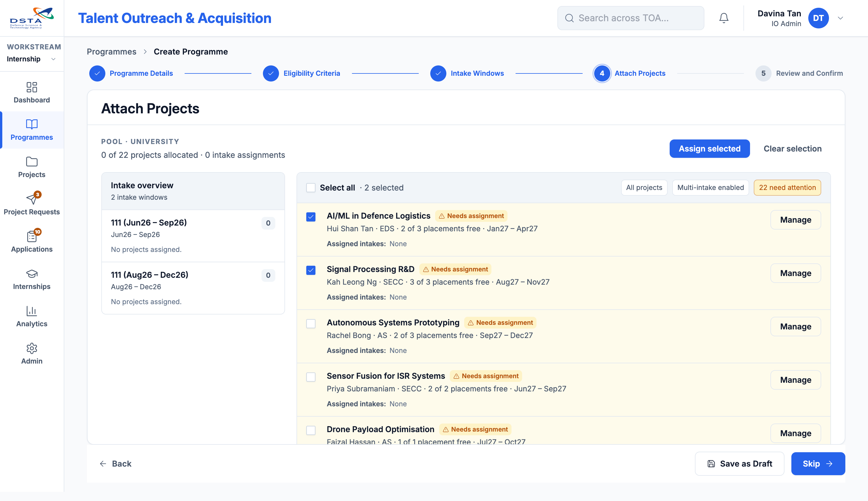Go to Eligibility Criteria step label
Image resolution: width=868 pixels, height=501 pixels.
coord(311,73)
